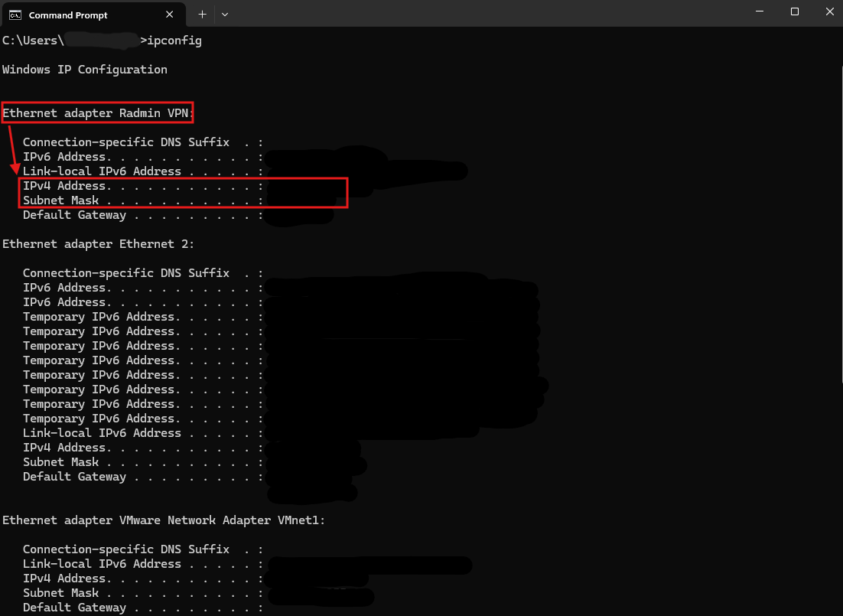843x616 pixels.
Task: Click Connection-specific DNS Suffix under Ethernet 2
Action: pos(143,273)
